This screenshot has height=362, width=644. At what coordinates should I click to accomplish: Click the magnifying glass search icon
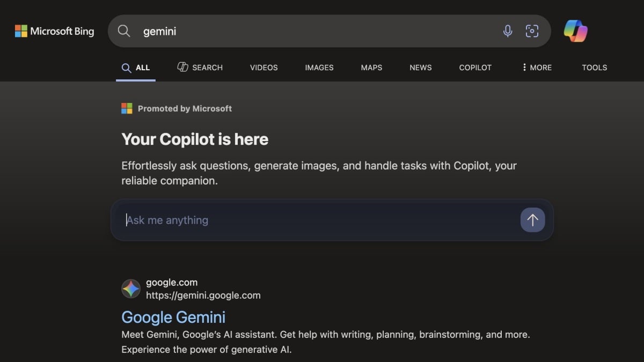coord(124,31)
